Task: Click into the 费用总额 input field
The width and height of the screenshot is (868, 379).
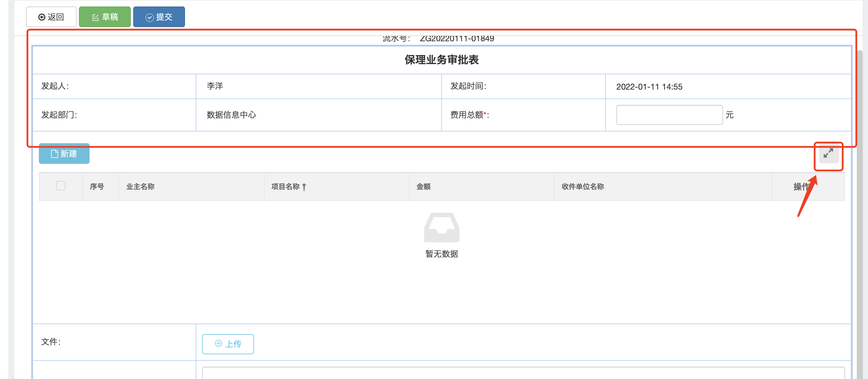Action: pyautogui.click(x=669, y=115)
